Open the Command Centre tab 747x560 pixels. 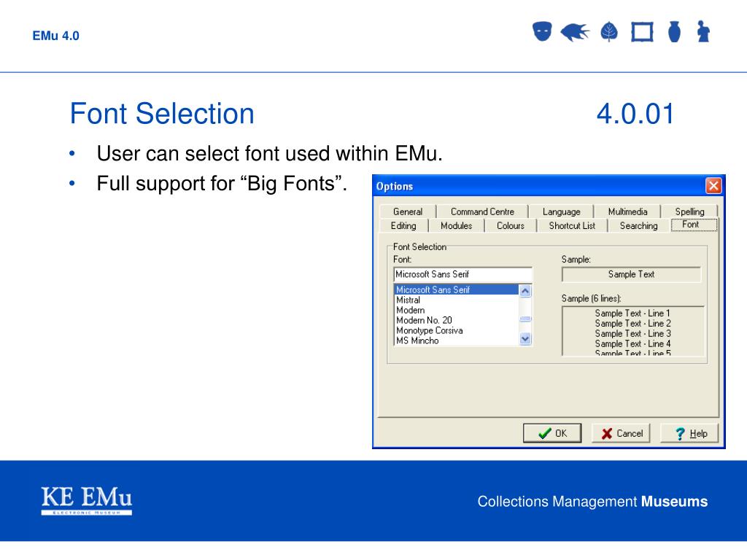(x=482, y=211)
